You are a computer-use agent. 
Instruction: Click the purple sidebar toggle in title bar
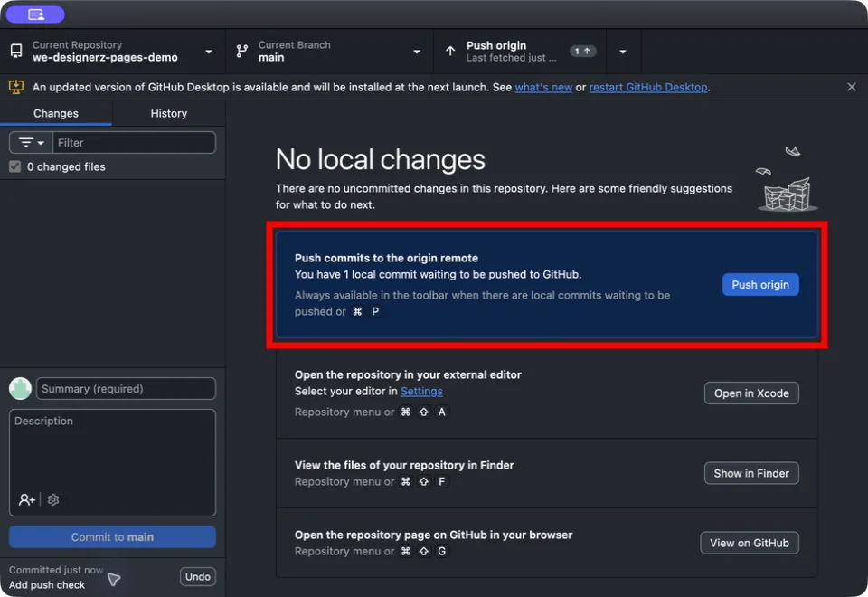(35, 14)
